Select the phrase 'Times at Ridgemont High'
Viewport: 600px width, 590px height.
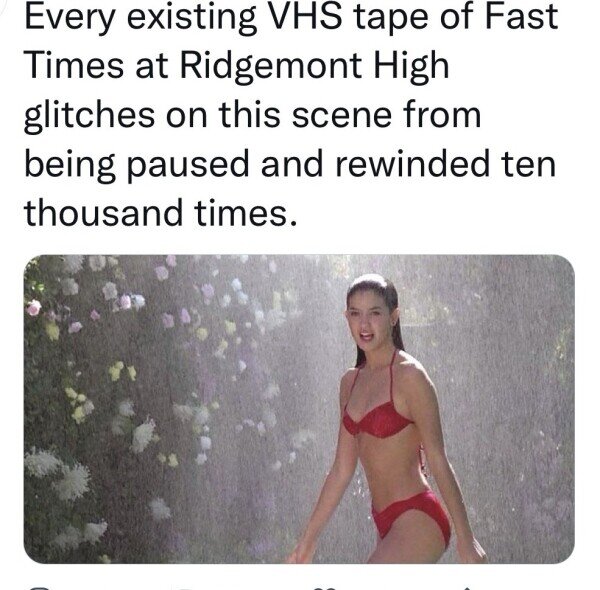coord(236,66)
